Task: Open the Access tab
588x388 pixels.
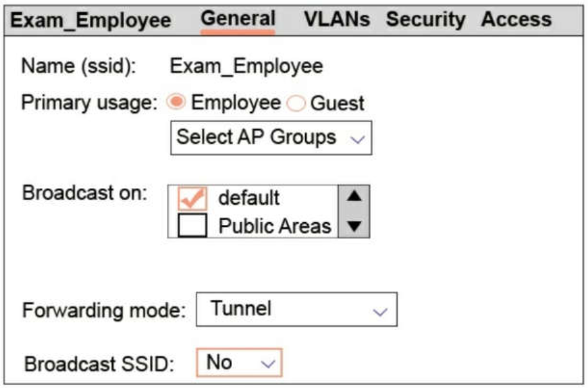Action: [516, 19]
